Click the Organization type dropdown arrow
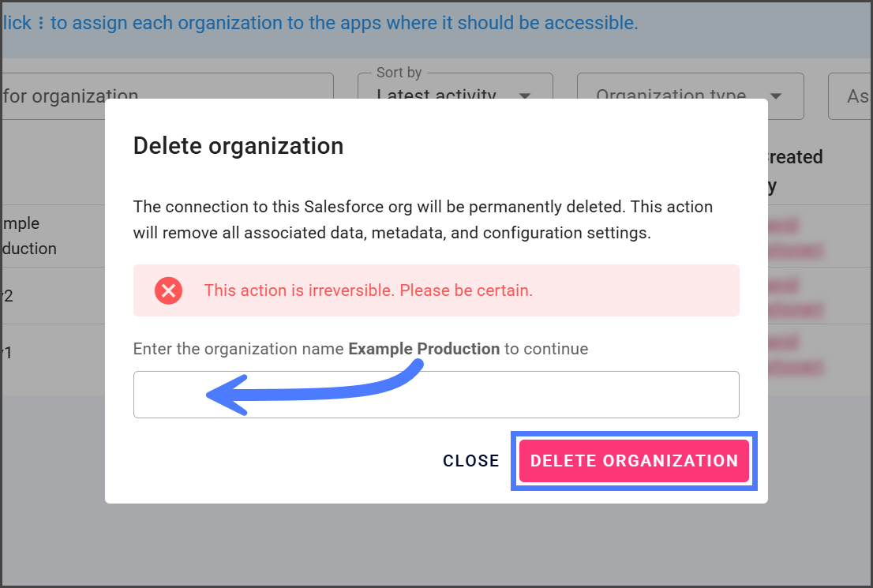Screen dimensions: 873x588 tap(775, 96)
